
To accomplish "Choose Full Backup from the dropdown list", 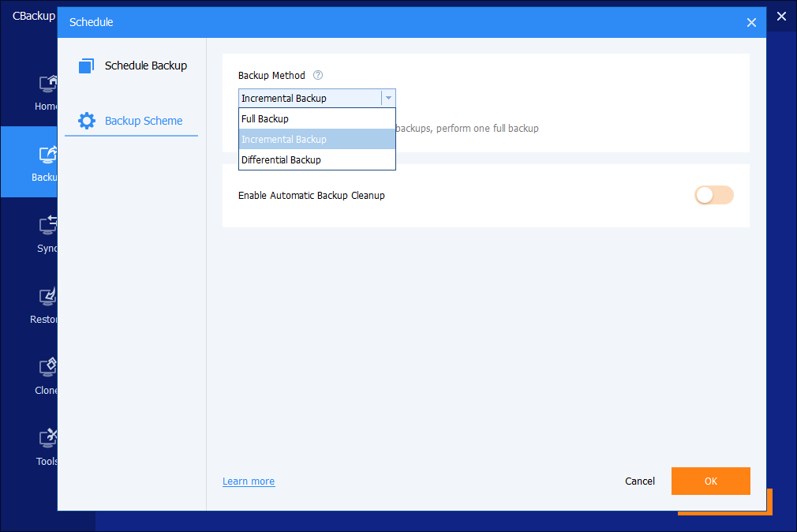I will (316, 119).
